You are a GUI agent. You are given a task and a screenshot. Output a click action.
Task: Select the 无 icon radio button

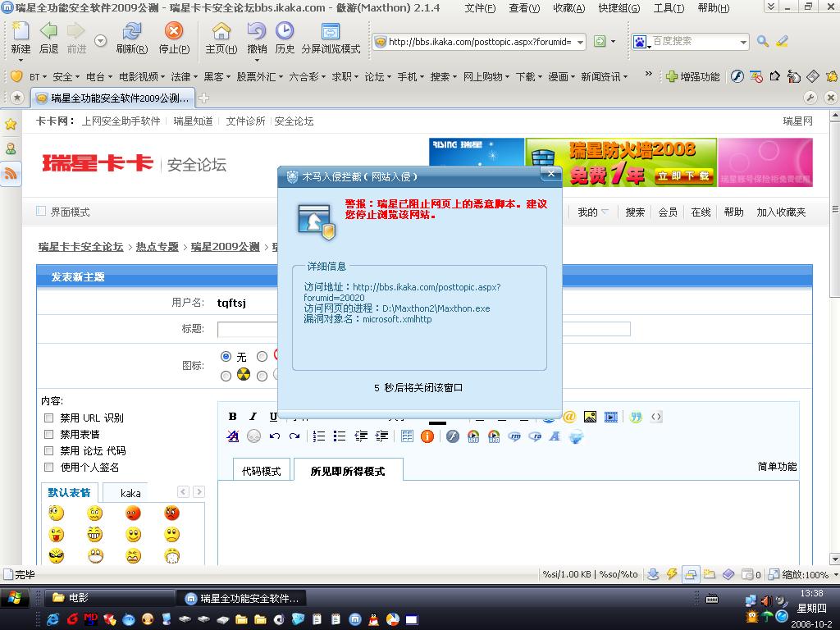pyautogui.click(x=226, y=356)
